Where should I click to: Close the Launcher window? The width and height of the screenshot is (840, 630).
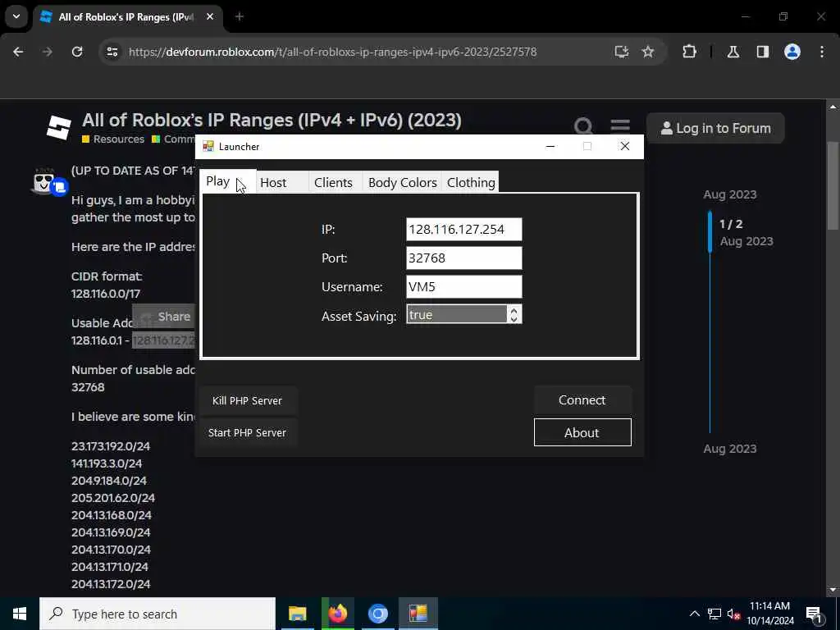(x=624, y=146)
